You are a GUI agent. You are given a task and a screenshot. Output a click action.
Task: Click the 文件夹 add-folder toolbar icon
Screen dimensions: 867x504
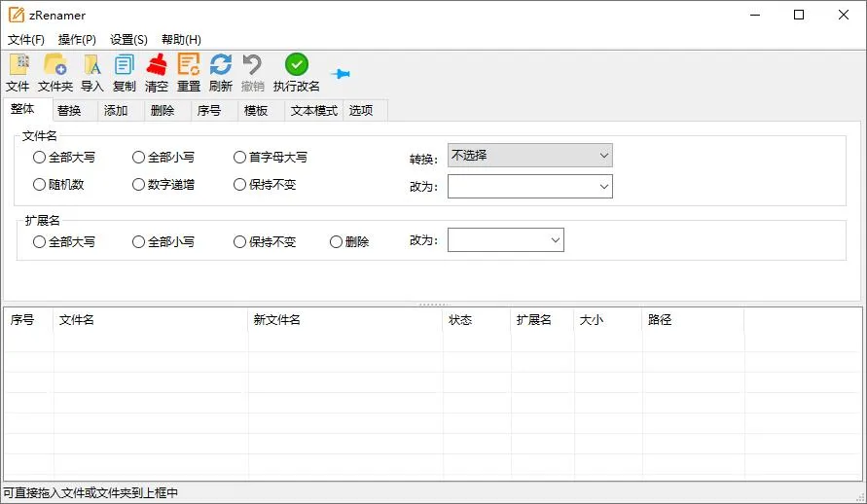55,66
